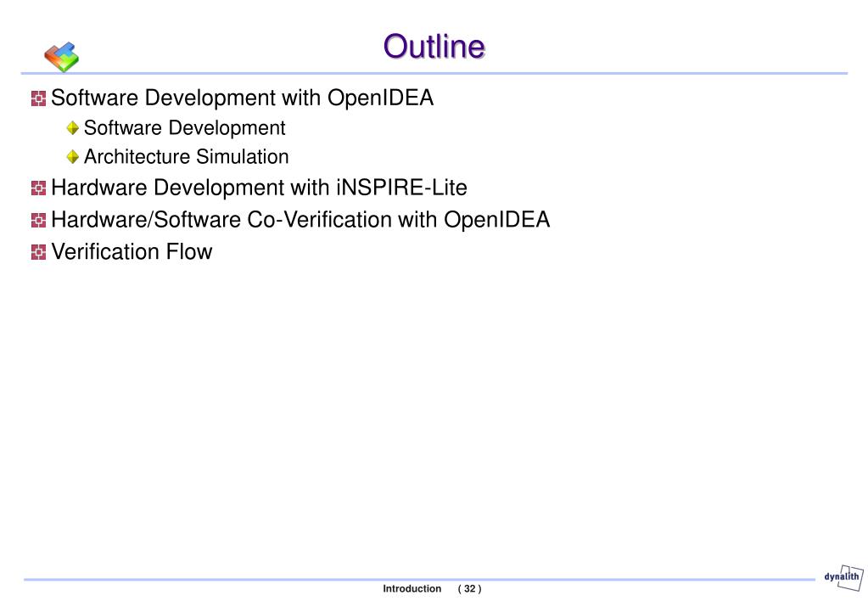The image size is (868, 601).
Task: Select the sub-item text Software Development
Action: (184, 128)
